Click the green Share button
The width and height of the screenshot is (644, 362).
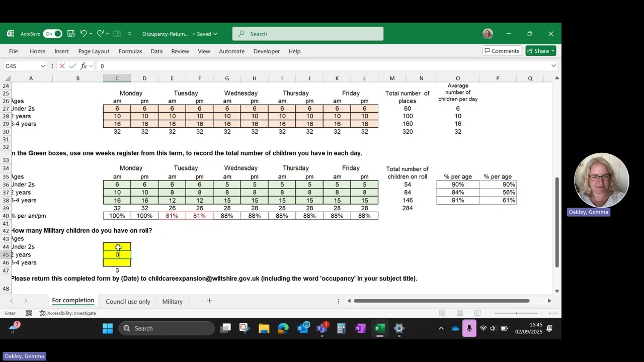pos(541,51)
